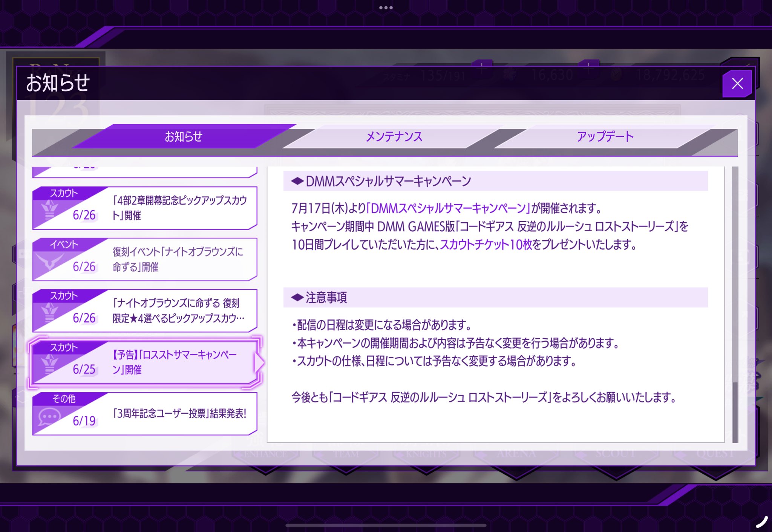Click the 6/25 date on selected notice
This screenshot has width=772, height=532.
[x=84, y=369]
